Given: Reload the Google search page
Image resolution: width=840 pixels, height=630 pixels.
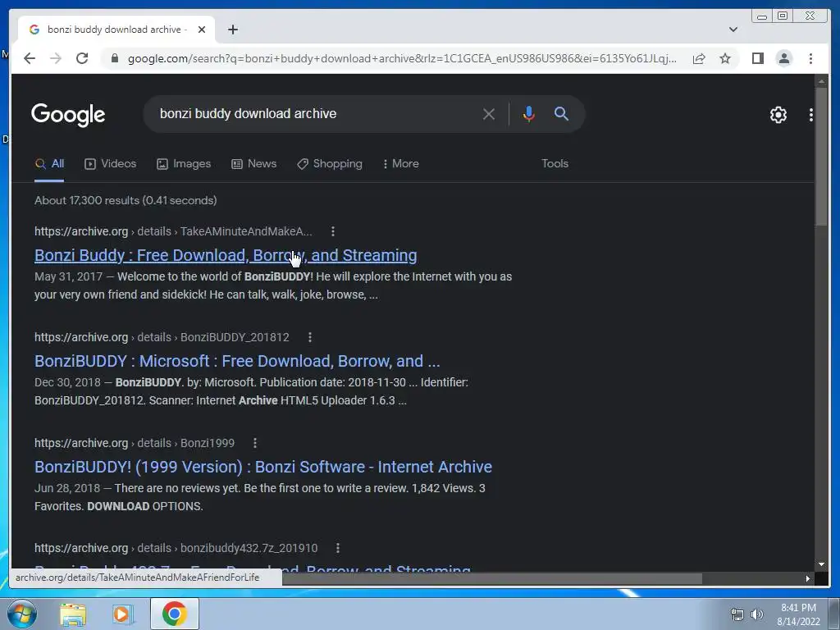Looking at the screenshot, I should pyautogui.click(x=82, y=58).
